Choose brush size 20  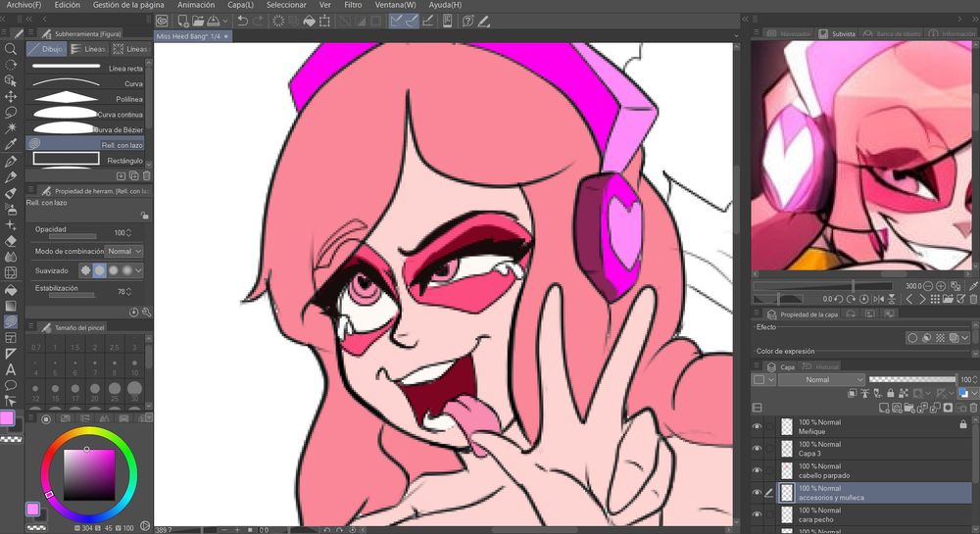tap(95, 392)
